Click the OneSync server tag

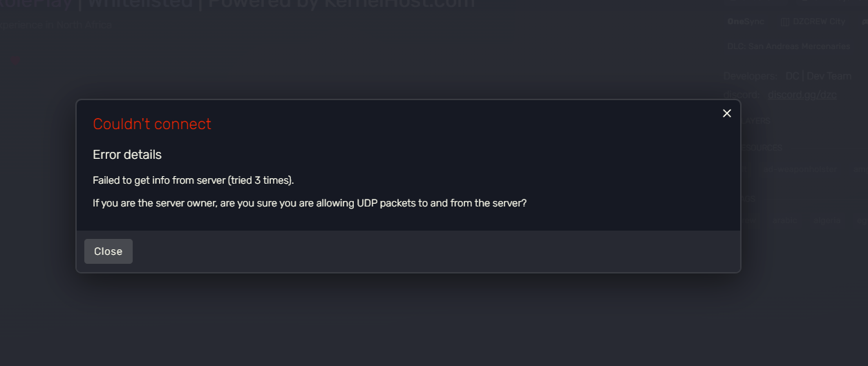[x=746, y=21]
